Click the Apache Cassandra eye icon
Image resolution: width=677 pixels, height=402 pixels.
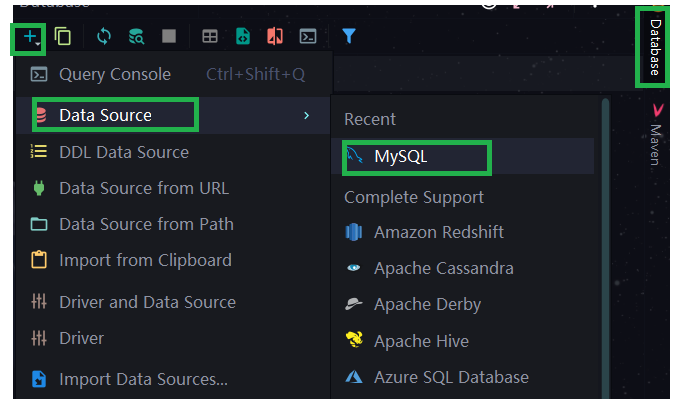(354, 268)
